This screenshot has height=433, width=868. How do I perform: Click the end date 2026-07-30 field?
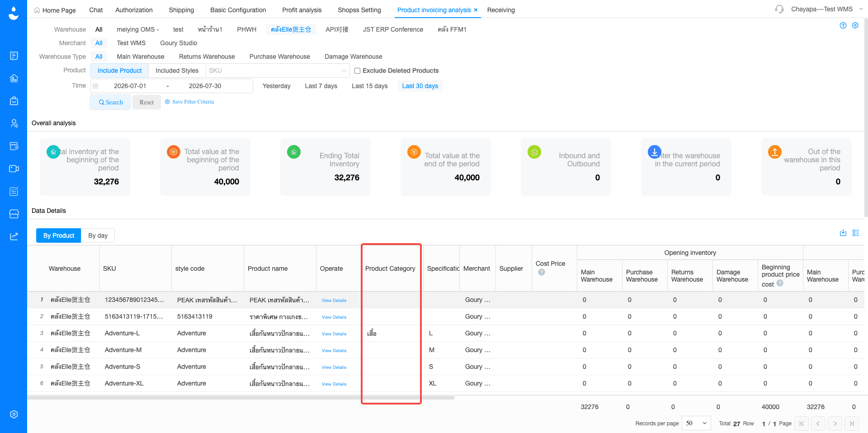[x=205, y=86]
